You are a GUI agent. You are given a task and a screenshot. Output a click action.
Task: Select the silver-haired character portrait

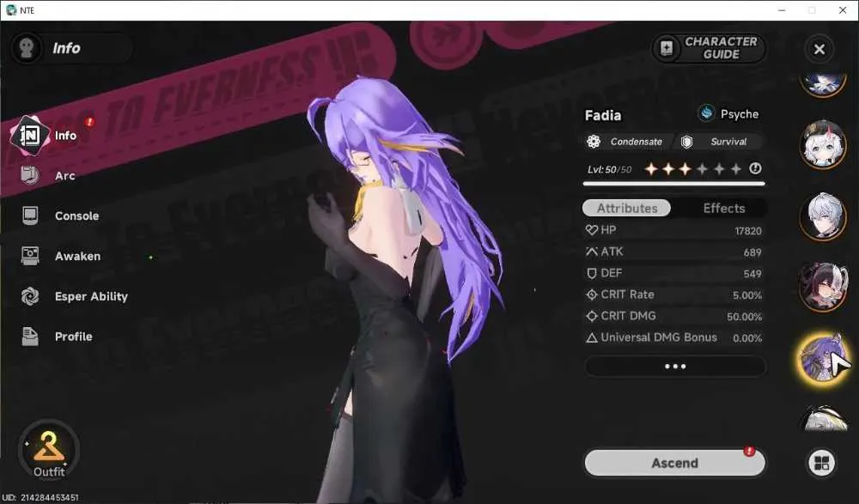coord(822,217)
